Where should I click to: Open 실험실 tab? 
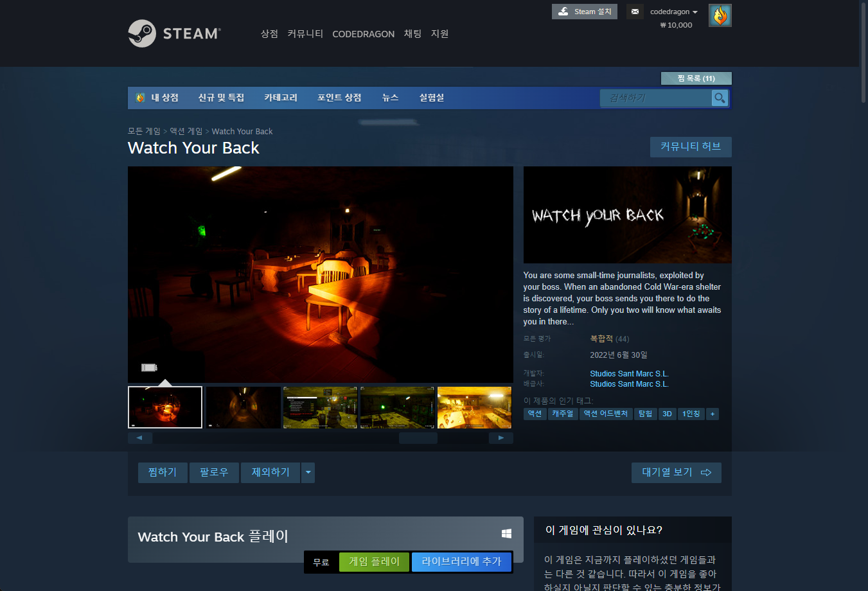tap(432, 98)
